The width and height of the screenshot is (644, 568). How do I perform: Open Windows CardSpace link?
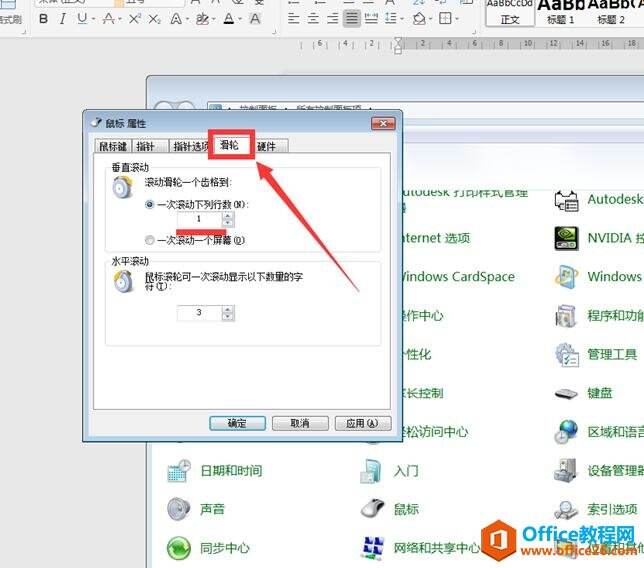point(458,277)
